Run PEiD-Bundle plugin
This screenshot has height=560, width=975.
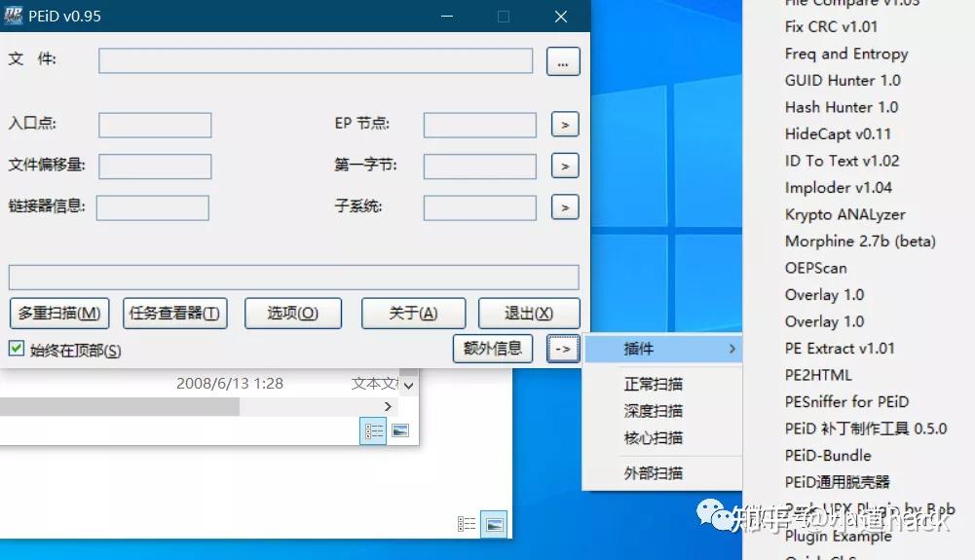pos(828,455)
